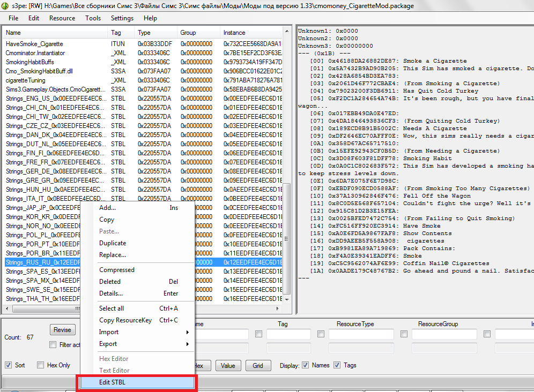
Task: Choose Duplicate from the context menu
Action: pyautogui.click(x=113, y=243)
